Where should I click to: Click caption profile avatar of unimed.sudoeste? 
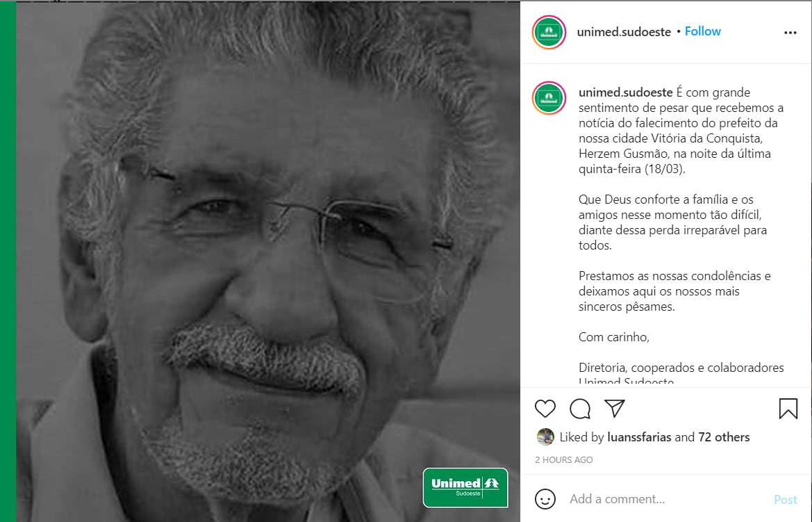click(x=549, y=98)
